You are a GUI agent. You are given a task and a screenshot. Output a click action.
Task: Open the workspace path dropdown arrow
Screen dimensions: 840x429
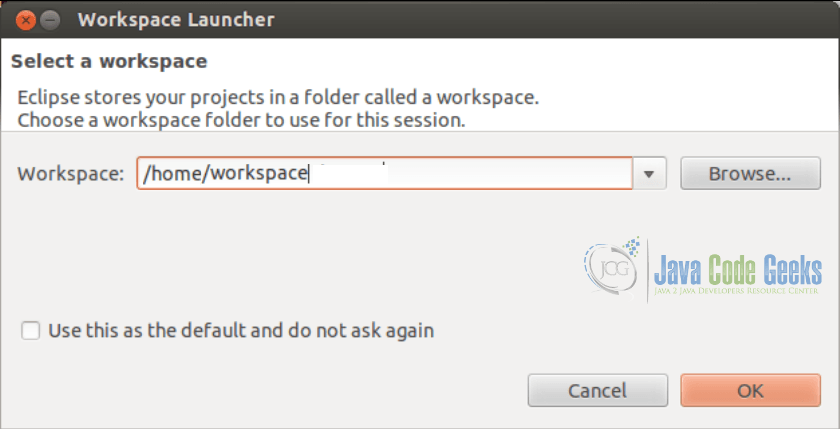point(649,174)
